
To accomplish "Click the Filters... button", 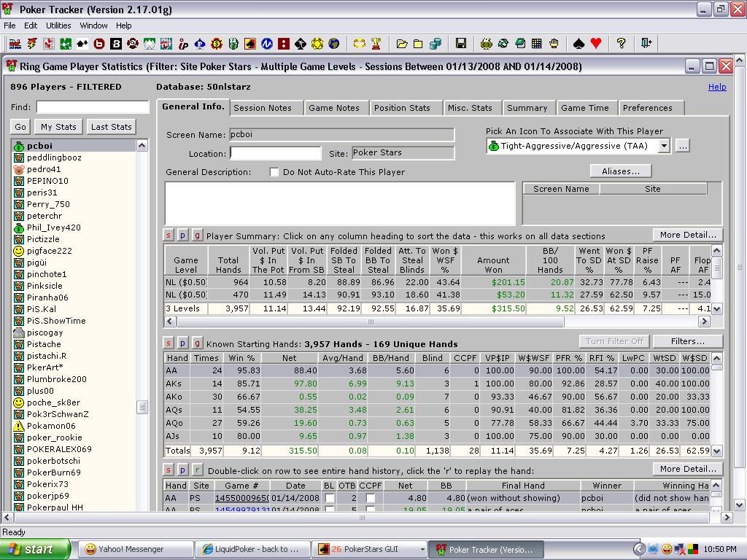I will coord(687,341).
